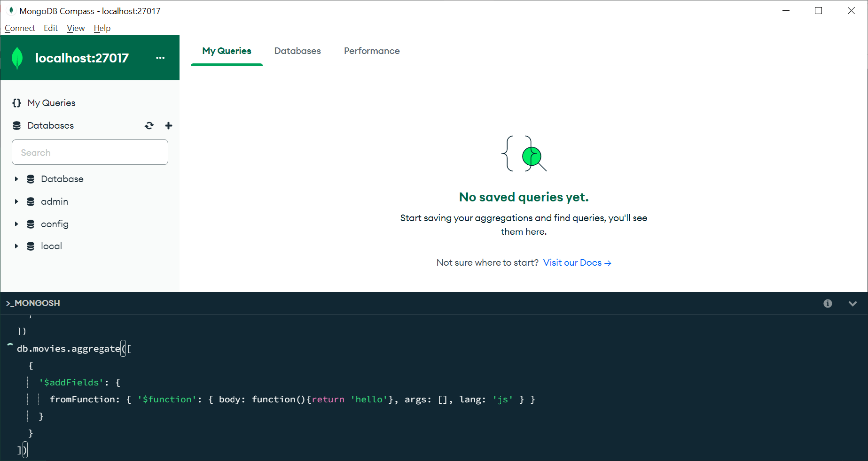Collapse the mongosh shell panel chevron
The width and height of the screenshot is (868, 461).
[x=852, y=303]
